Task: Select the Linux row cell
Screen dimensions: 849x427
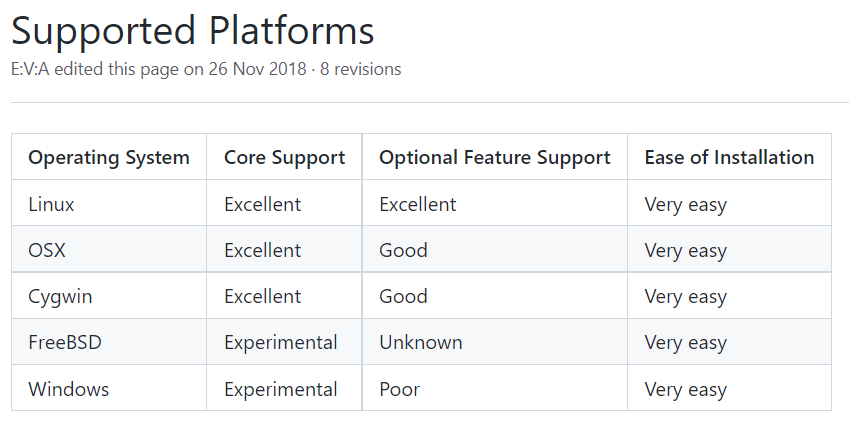Action: pyautogui.click(x=109, y=203)
